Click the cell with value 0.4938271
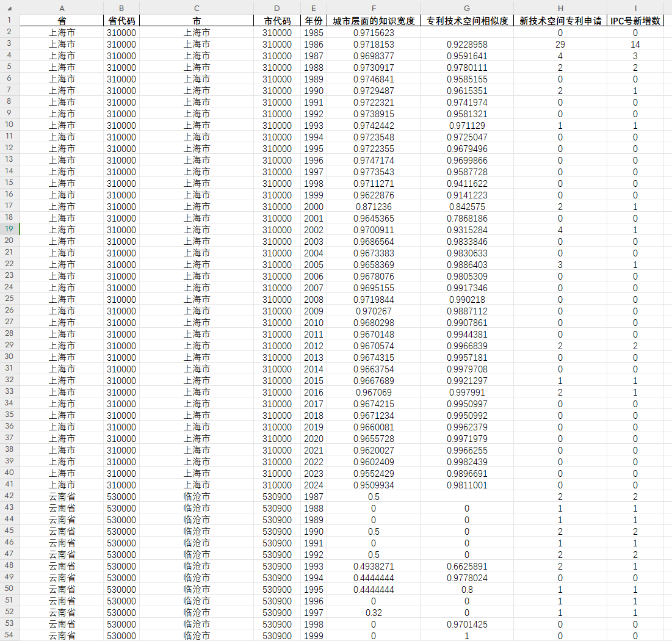Image resolution: width=672 pixels, height=641 pixels. coord(374,566)
